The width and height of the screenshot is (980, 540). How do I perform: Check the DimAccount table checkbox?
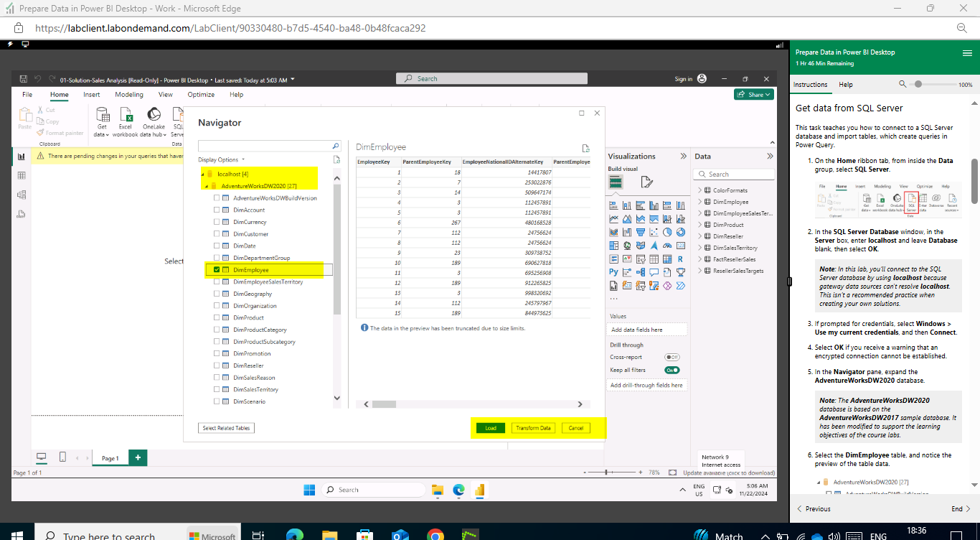[x=217, y=210]
